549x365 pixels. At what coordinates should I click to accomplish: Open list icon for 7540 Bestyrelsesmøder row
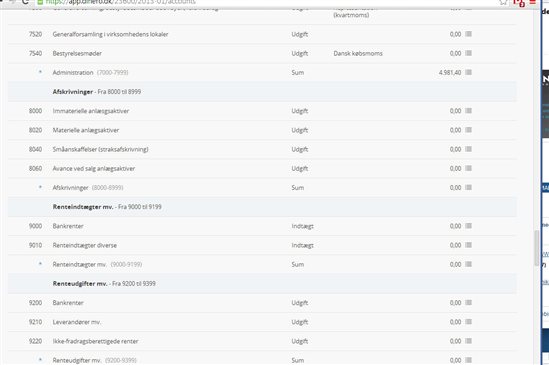click(x=468, y=53)
